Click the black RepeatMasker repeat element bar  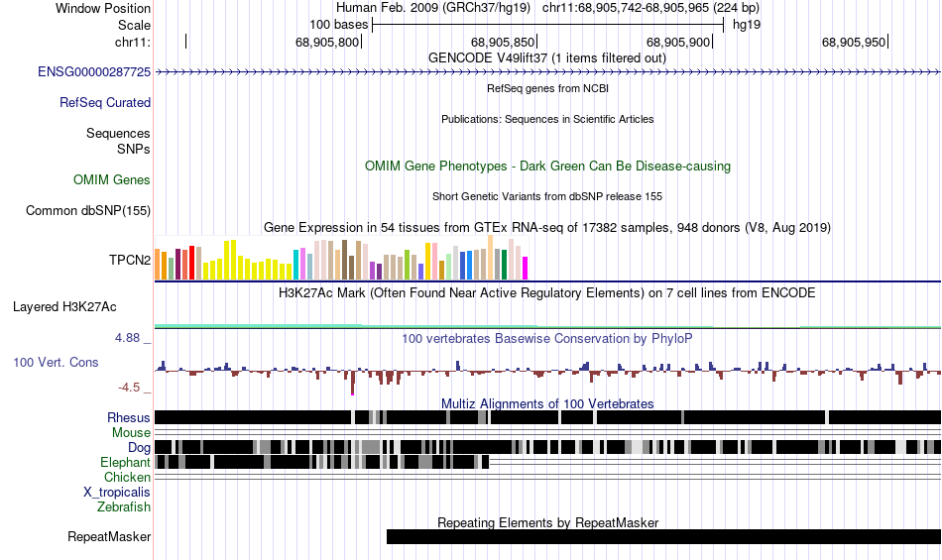[x=663, y=536]
